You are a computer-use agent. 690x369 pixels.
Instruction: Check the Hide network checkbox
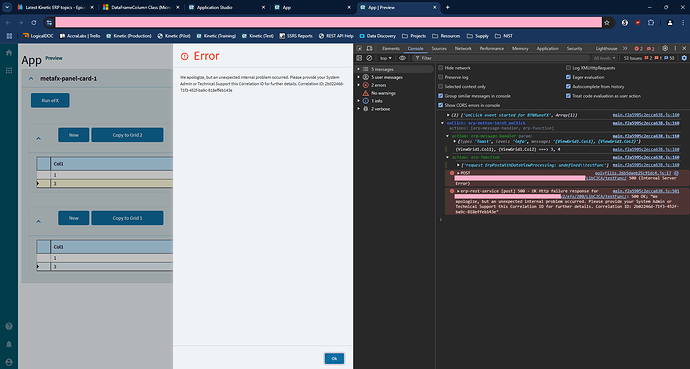(440, 68)
